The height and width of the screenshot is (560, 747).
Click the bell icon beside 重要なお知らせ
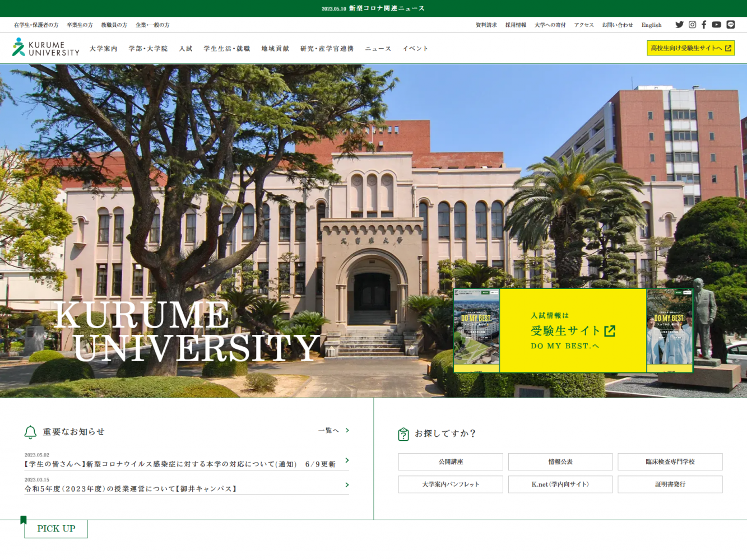[30, 432]
